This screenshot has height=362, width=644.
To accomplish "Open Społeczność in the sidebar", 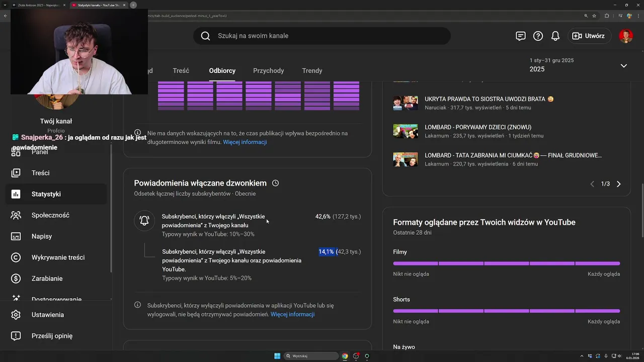I will [x=56, y=215].
